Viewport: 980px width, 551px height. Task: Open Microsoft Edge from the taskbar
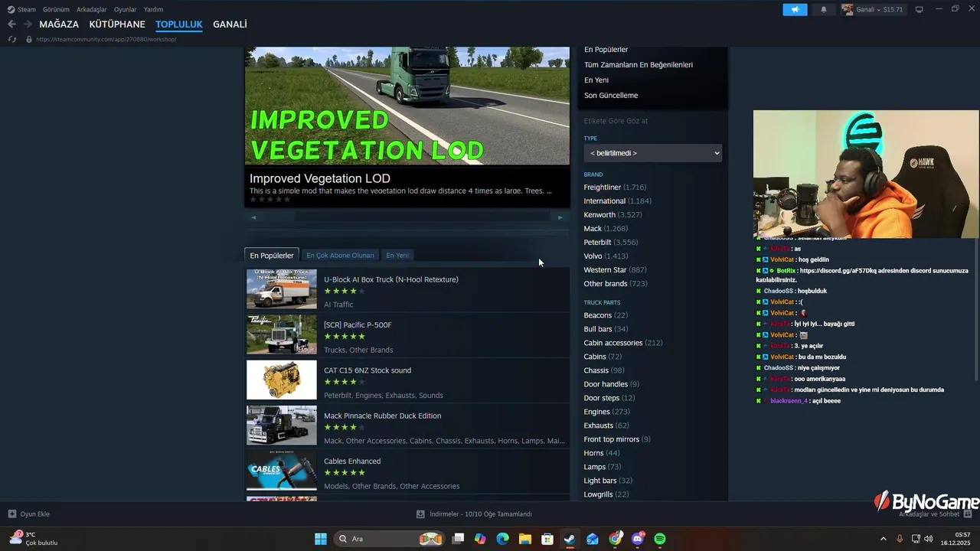point(502,539)
